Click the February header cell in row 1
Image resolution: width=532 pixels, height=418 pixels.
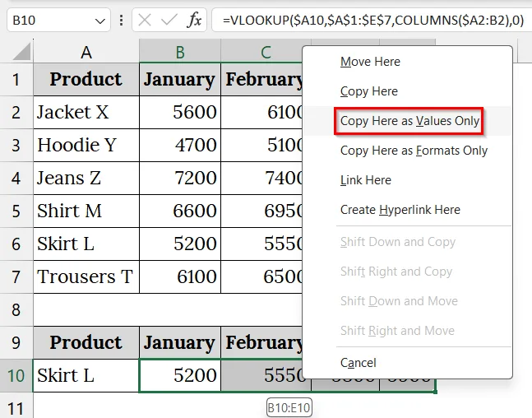pyautogui.click(x=261, y=80)
